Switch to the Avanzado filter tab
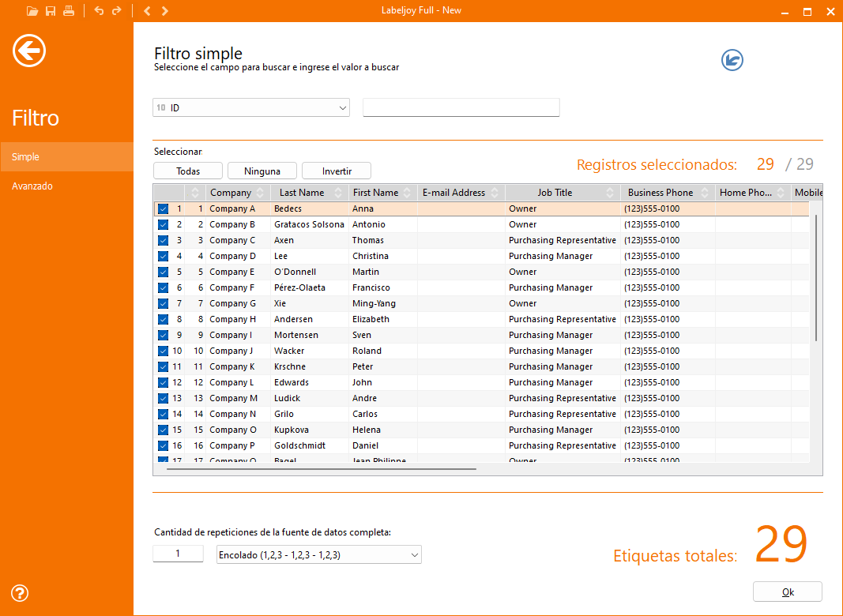843x616 pixels. 32,186
